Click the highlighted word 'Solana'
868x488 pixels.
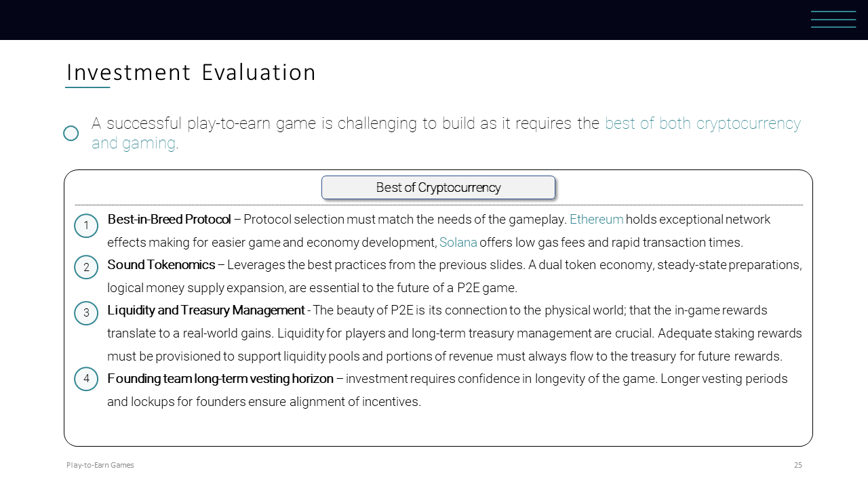point(458,243)
